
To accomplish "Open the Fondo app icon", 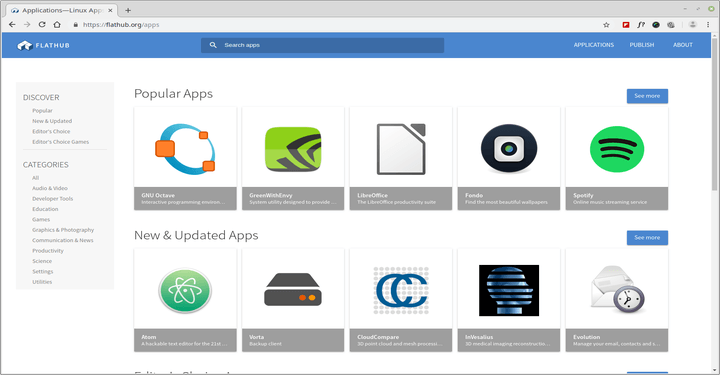I will [509, 149].
